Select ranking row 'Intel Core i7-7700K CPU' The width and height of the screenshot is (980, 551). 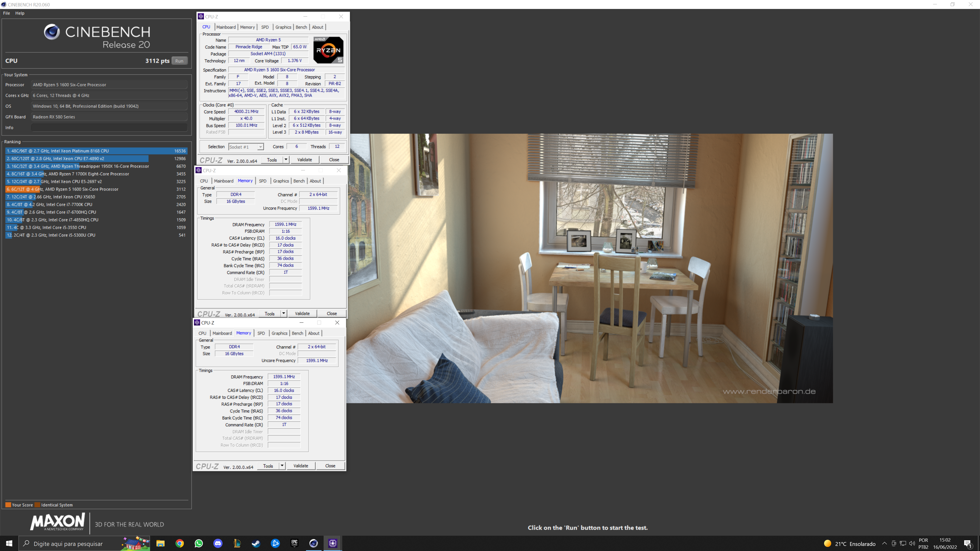[x=96, y=205]
